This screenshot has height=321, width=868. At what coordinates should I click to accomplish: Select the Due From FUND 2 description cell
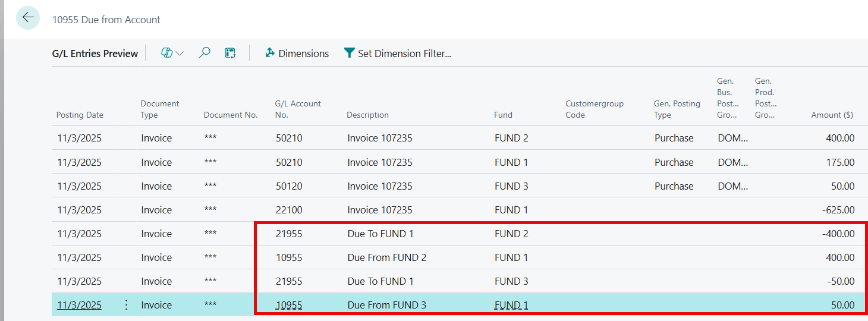coord(386,257)
